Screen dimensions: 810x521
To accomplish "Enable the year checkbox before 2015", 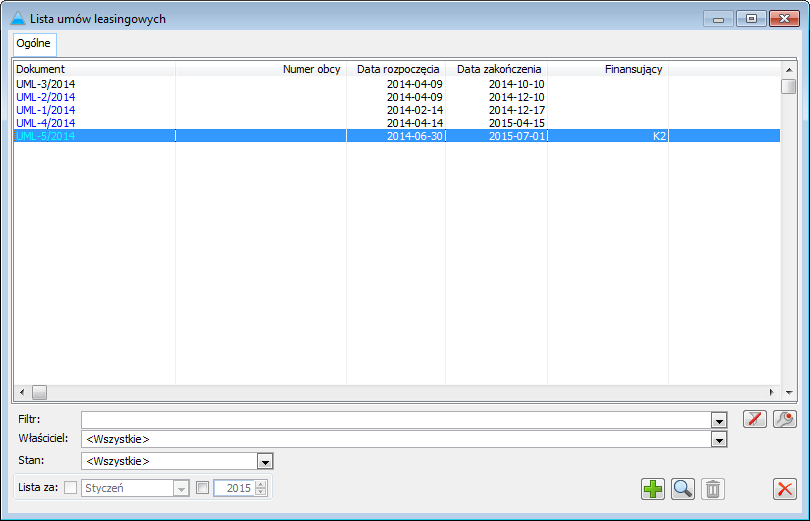I will [202, 487].
